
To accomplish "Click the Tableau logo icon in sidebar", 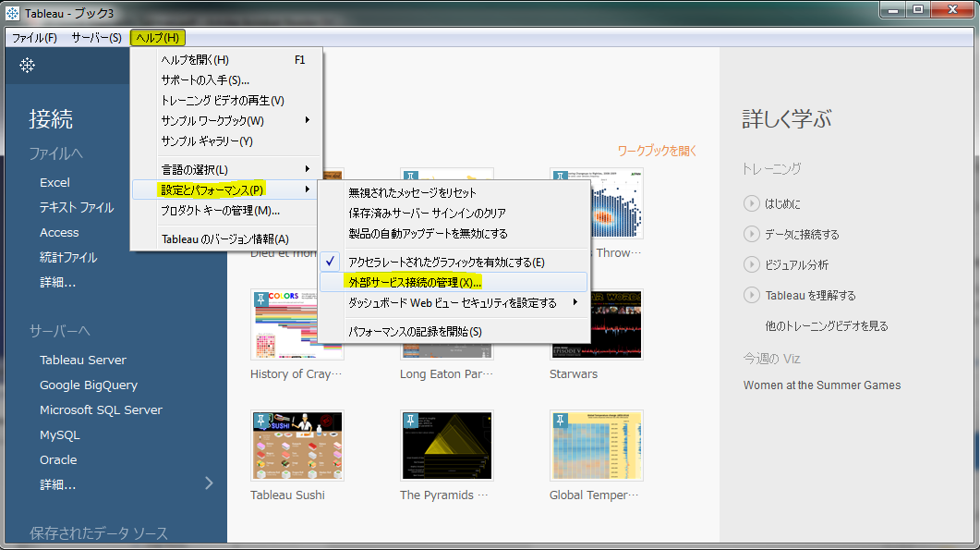I will click(x=27, y=65).
